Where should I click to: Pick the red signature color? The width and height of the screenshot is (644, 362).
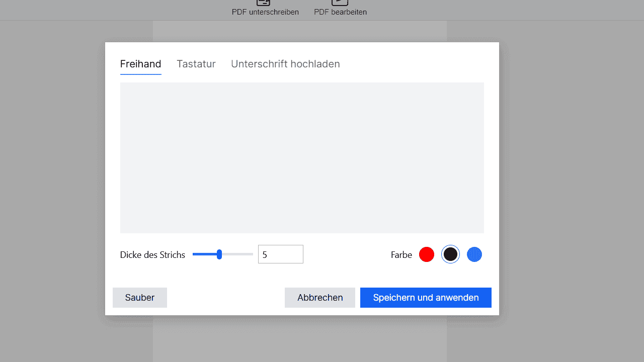(x=427, y=254)
